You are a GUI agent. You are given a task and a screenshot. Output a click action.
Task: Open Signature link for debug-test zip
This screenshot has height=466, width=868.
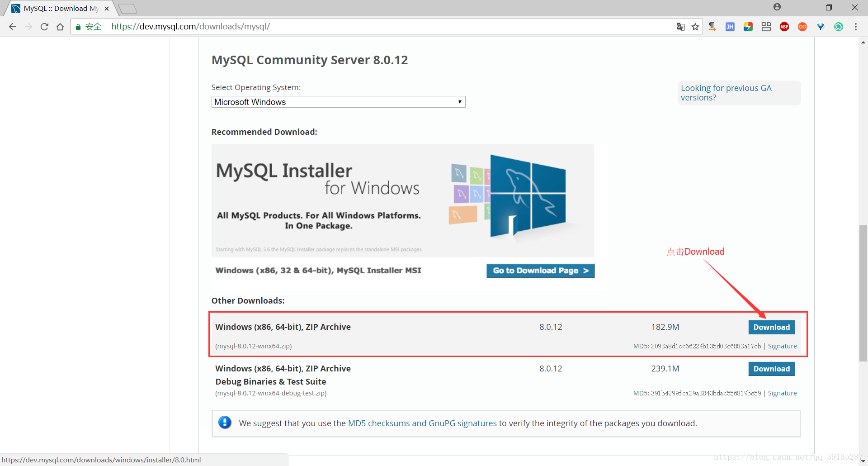(782, 393)
